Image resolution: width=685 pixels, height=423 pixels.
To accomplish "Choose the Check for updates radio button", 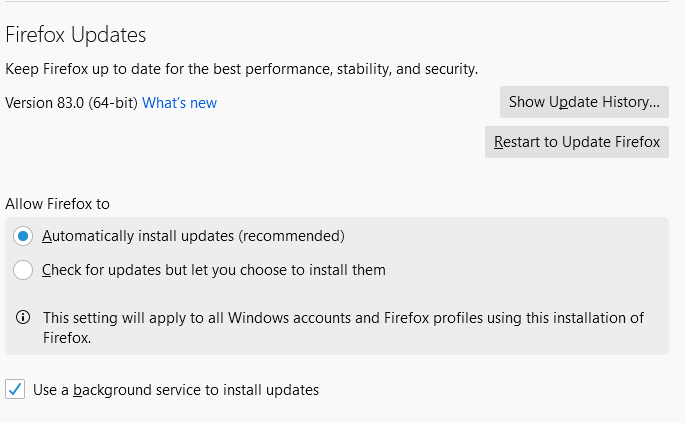I will [x=23, y=270].
